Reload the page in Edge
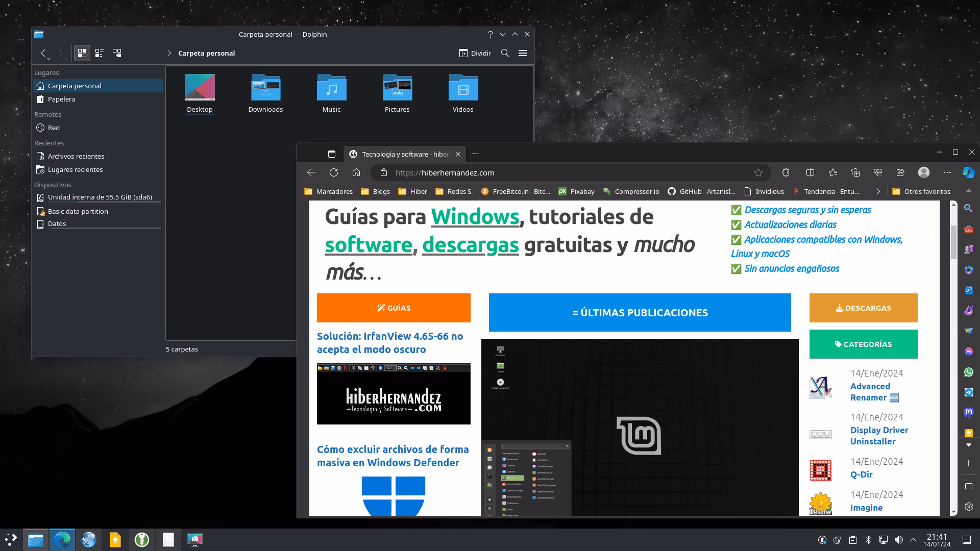This screenshot has height=551, width=980. (x=334, y=172)
